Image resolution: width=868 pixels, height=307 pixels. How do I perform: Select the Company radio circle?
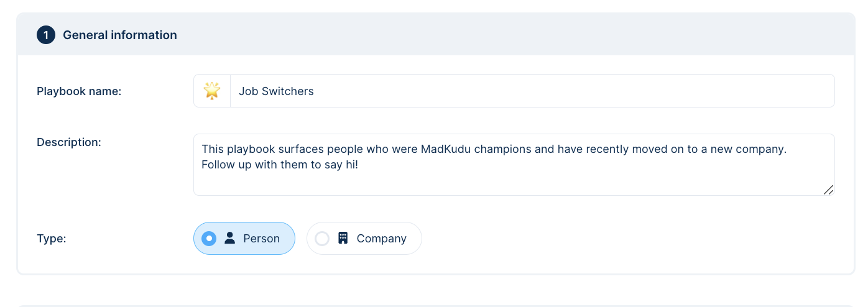tap(322, 239)
